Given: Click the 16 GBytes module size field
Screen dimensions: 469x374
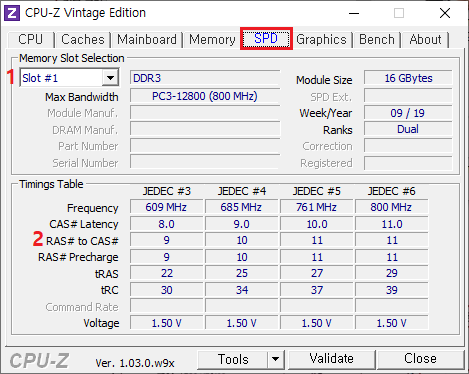Looking at the screenshot, I should click(408, 78).
